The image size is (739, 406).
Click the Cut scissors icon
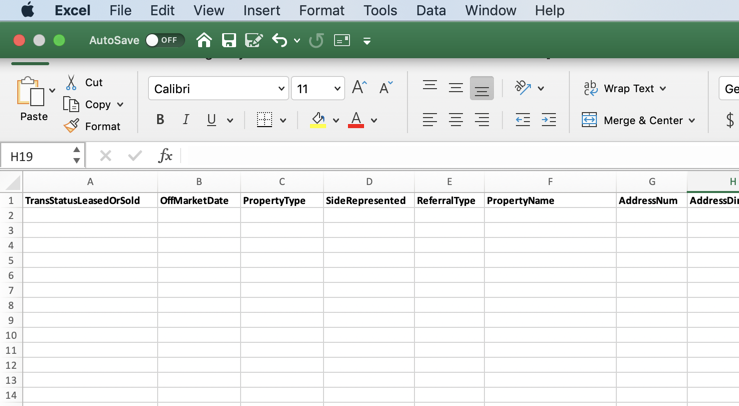(x=71, y=83)
